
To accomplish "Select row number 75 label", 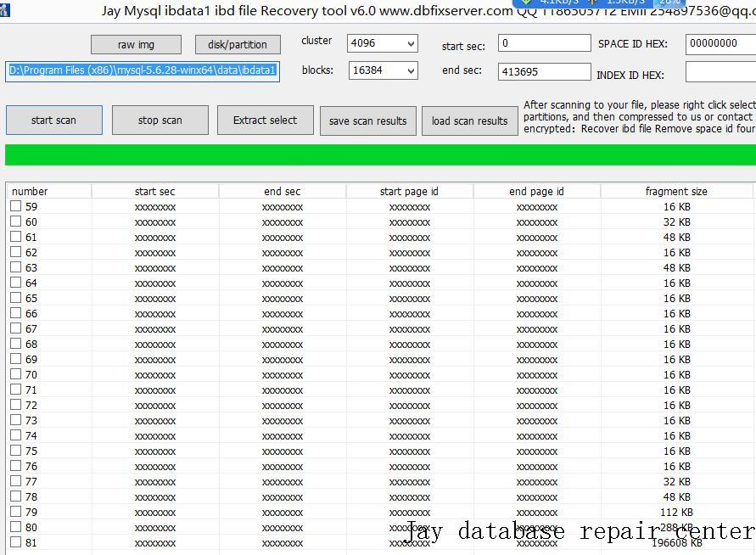I will (x=31, y=451).
